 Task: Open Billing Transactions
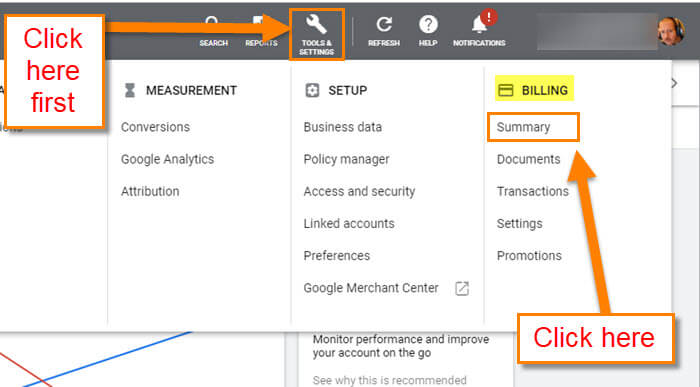coord(533,191)
